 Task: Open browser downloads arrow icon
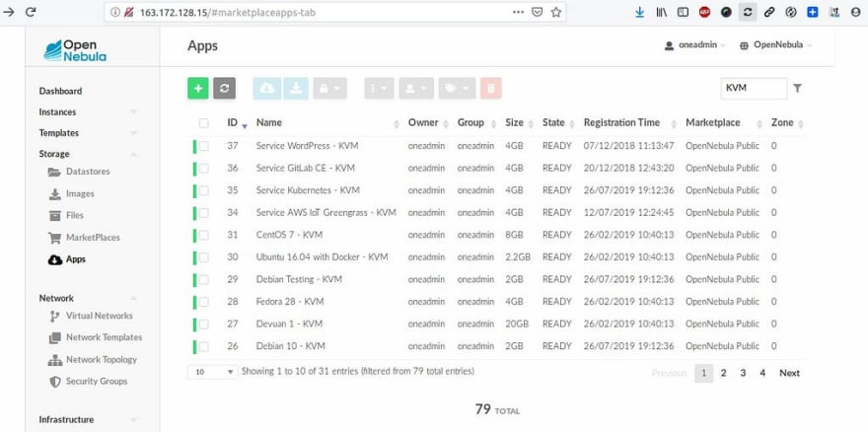pyautogui.click(x=640, y=12)
